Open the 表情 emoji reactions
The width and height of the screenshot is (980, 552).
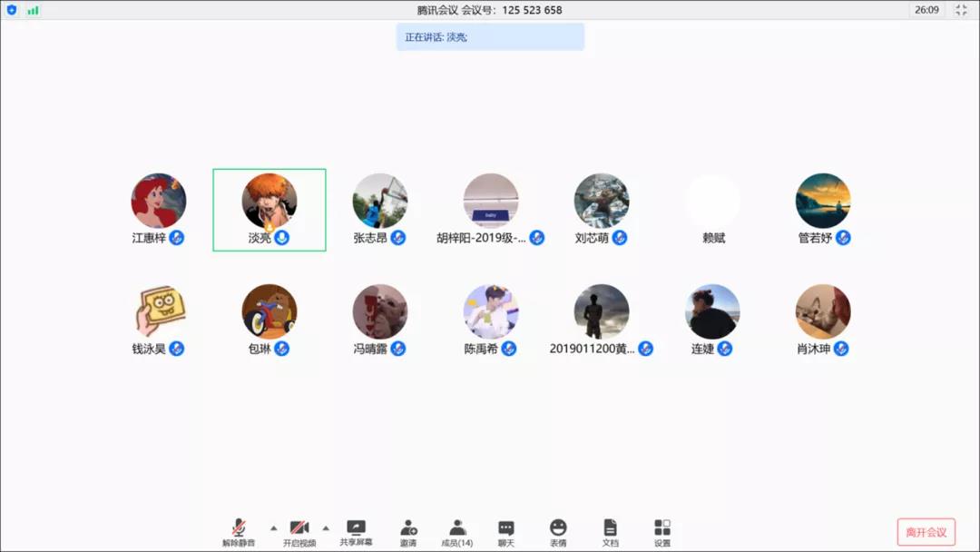pos(558,527)
